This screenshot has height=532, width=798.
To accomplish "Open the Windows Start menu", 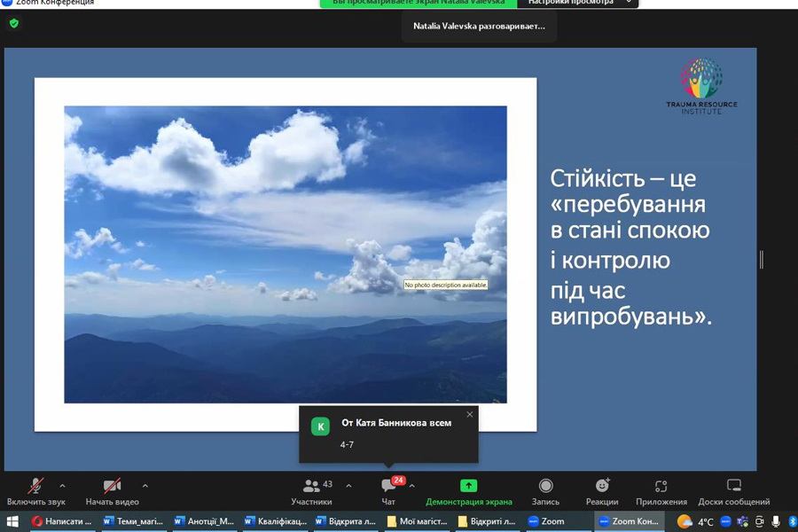I will (12, 521).
